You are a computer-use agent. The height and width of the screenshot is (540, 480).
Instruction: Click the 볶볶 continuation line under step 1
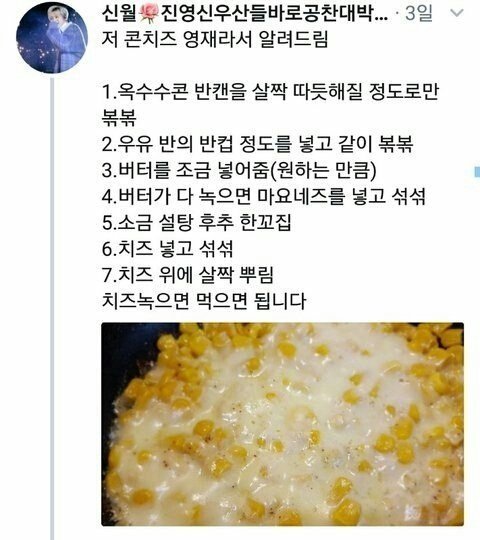[x=119, y=118]
